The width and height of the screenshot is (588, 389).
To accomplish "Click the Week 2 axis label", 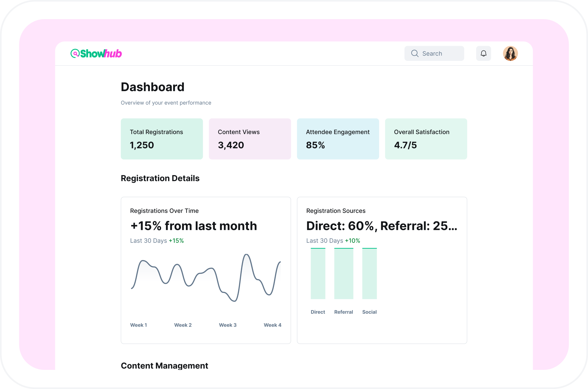I will 183,325.
